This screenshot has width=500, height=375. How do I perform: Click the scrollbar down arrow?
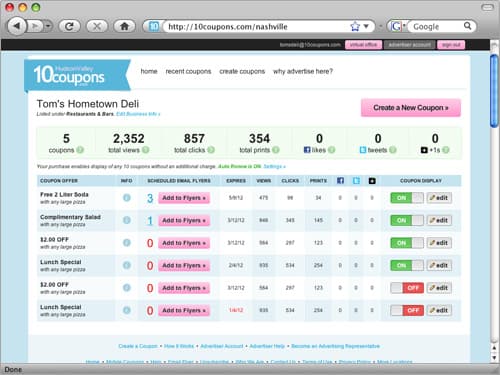[x=494, y=358]
